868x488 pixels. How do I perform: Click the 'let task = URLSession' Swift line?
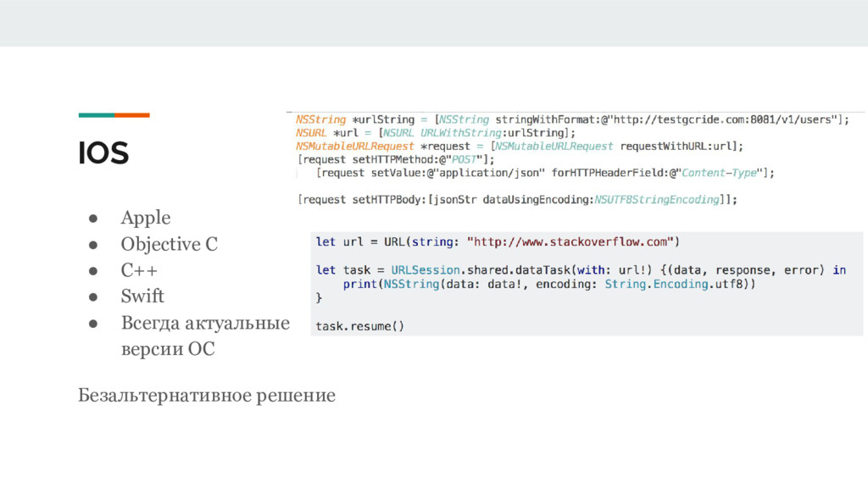click(581, 270)
